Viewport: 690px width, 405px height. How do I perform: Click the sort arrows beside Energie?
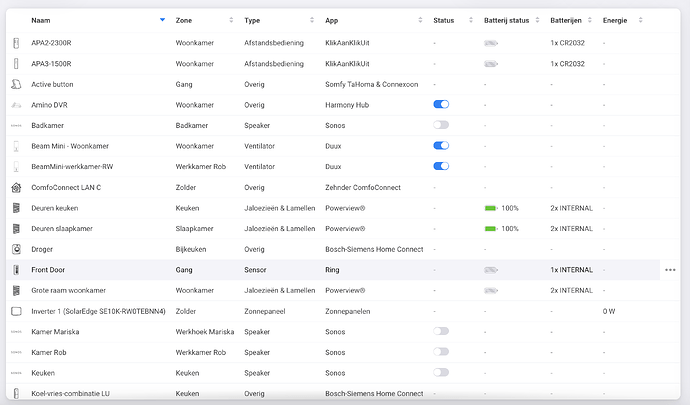[641, 20]
